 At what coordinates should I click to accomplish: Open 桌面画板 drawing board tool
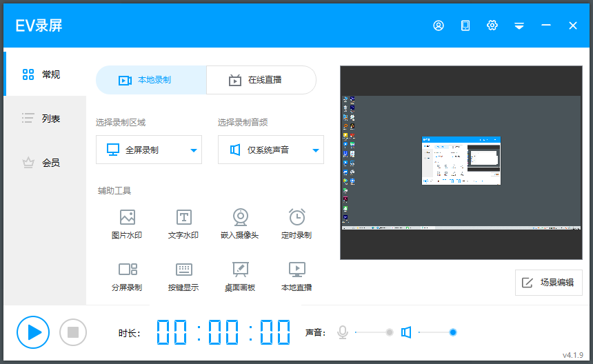tap(240, 276)
